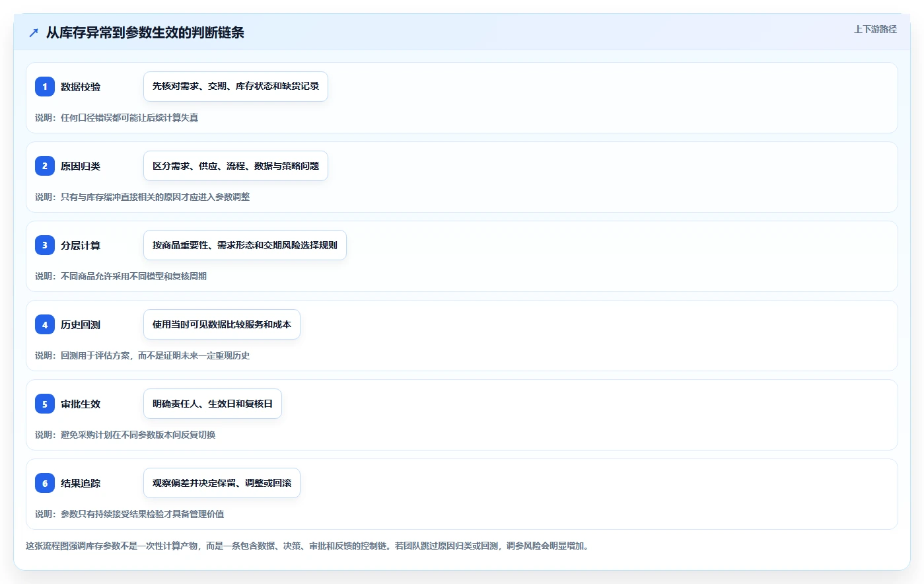
Task: Click the title 从库存异常到参数生效的判断链条
Action: coord(145,32)
